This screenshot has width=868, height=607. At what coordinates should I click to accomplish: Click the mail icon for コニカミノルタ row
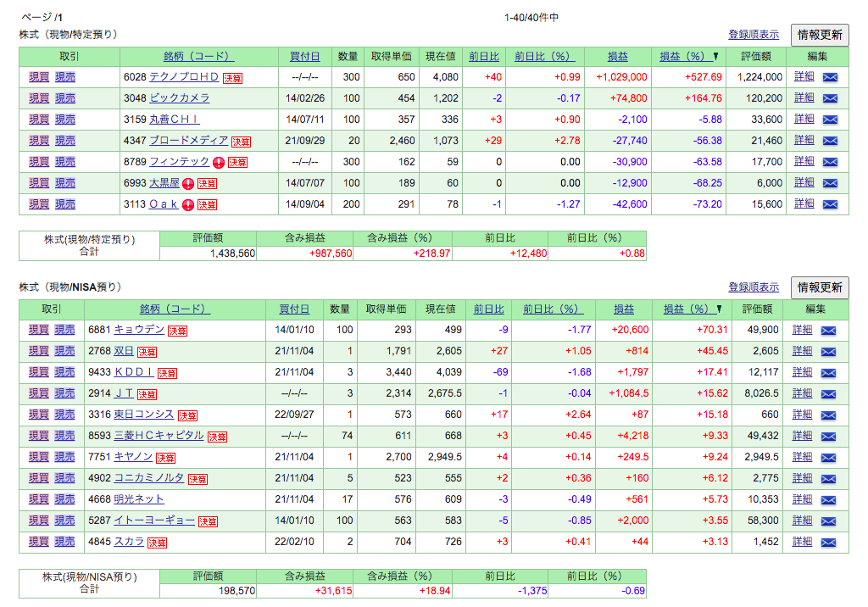click(x=828, y=479)
